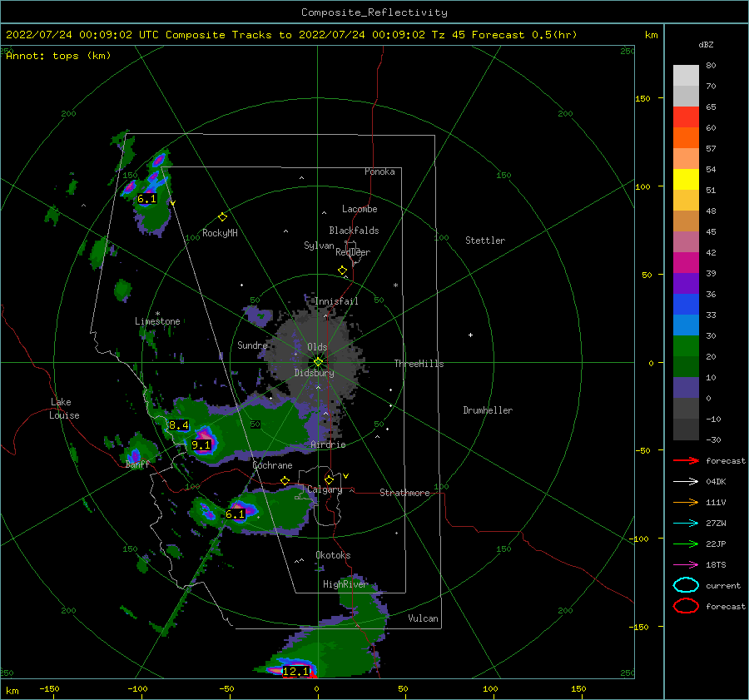Click the UTC Composite Tracks timestamp header
Viewport: 749px width, 700px height.
click(x=291, y=35)
